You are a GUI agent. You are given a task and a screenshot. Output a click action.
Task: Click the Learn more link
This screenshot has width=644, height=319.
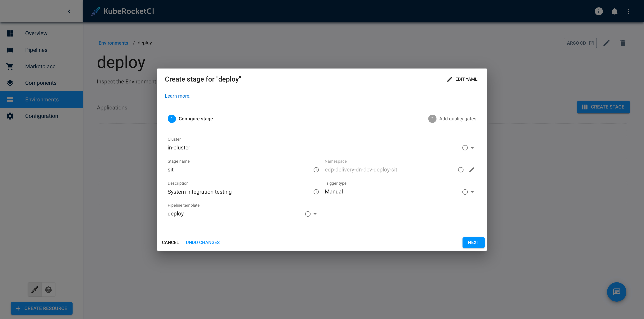pos(177,96)
